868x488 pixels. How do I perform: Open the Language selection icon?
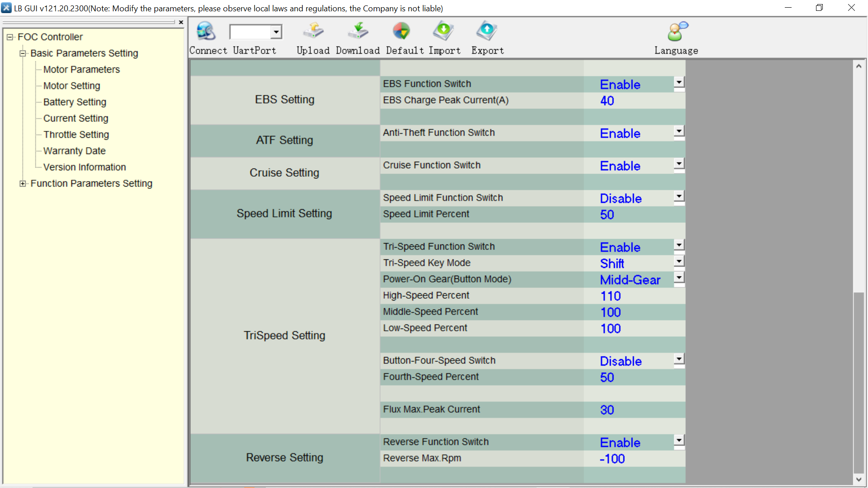677,32
